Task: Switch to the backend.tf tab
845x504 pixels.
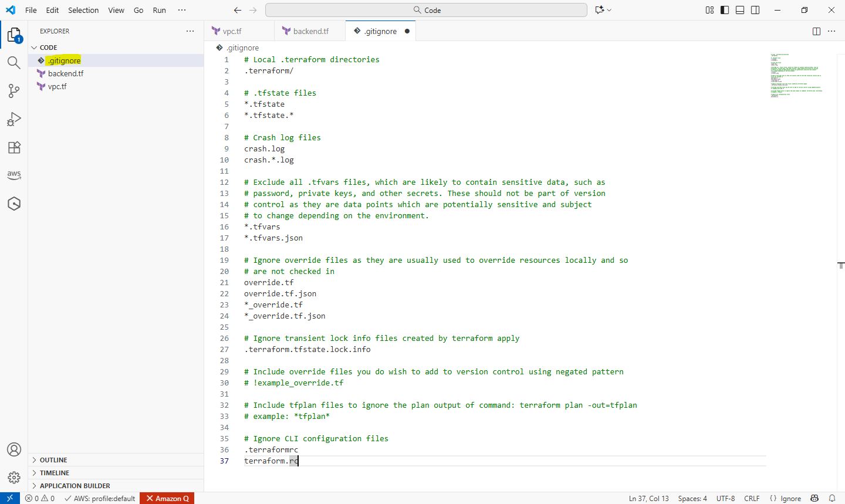Action: [x=310, y=31]
